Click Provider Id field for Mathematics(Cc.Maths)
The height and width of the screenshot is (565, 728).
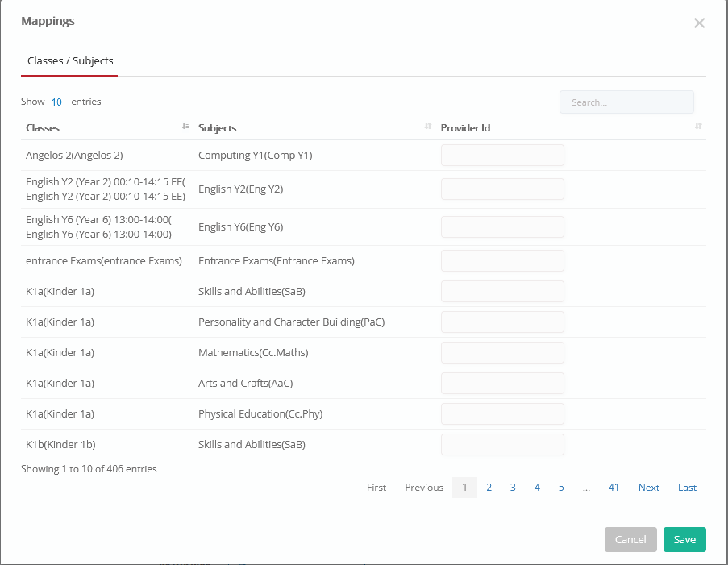(502, 353)
